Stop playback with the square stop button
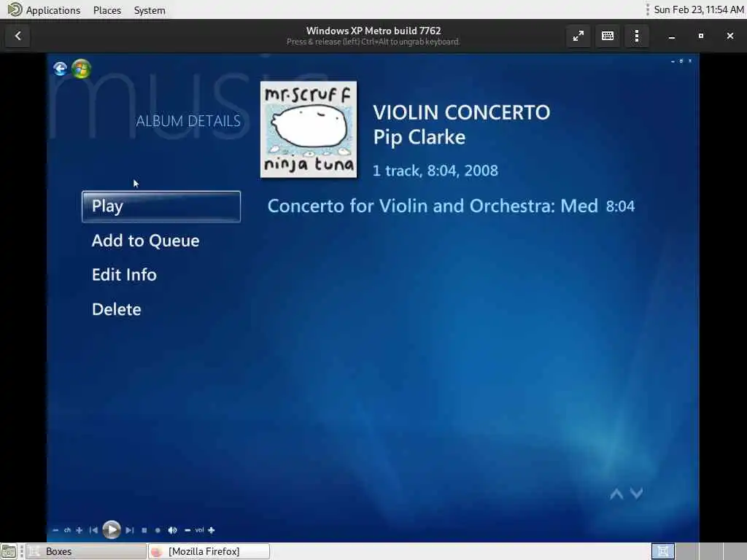 pyautogui.click(x=144, y=530)
